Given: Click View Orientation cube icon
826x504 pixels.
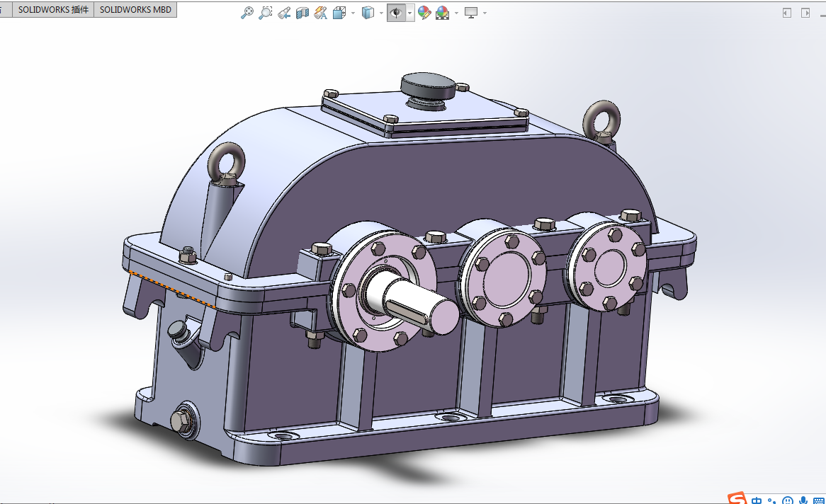Looking at the screenshot, I should point(339,13).
